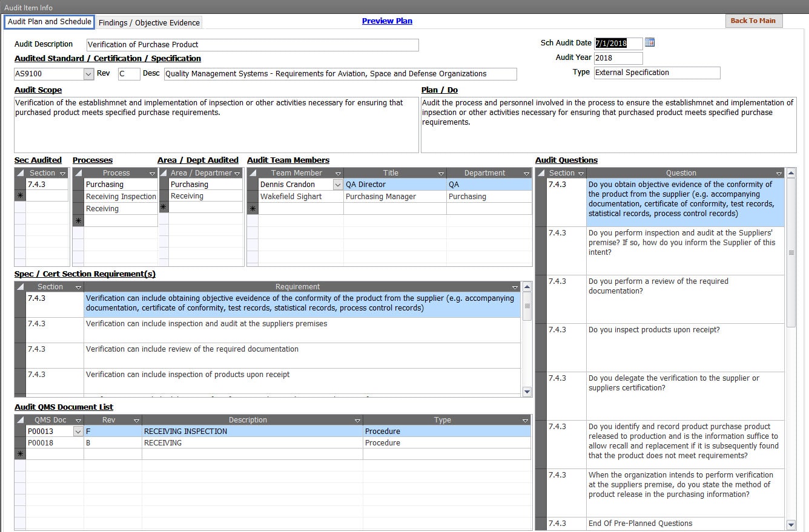Switch to Findings / Objective Evidence tab

tap(149, 22)
